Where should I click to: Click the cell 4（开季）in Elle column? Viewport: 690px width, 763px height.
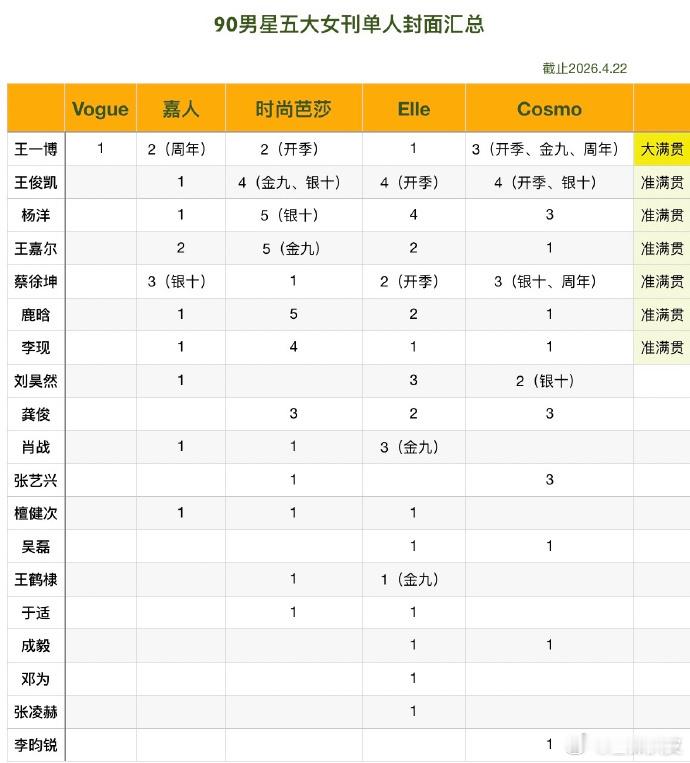[414, 182]
